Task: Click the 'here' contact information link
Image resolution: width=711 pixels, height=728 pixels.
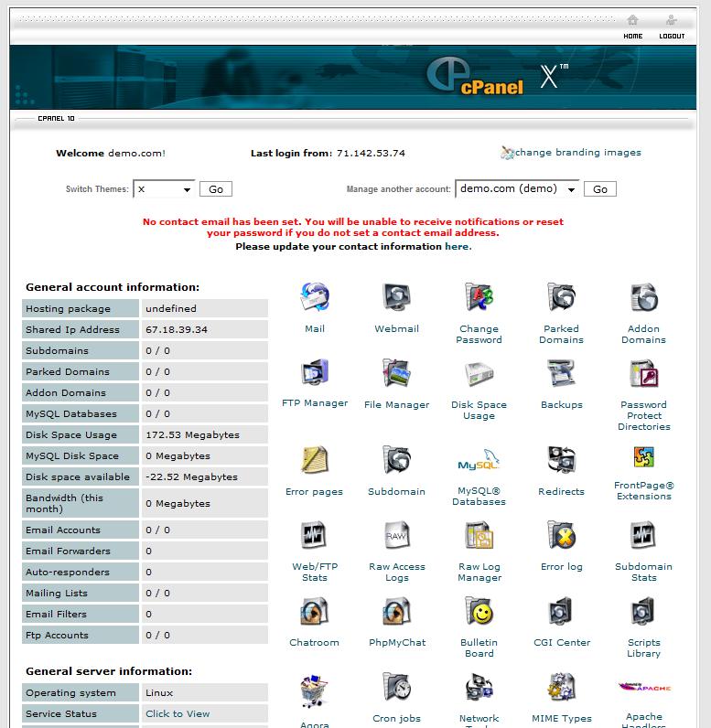Action: pos(458,247)
